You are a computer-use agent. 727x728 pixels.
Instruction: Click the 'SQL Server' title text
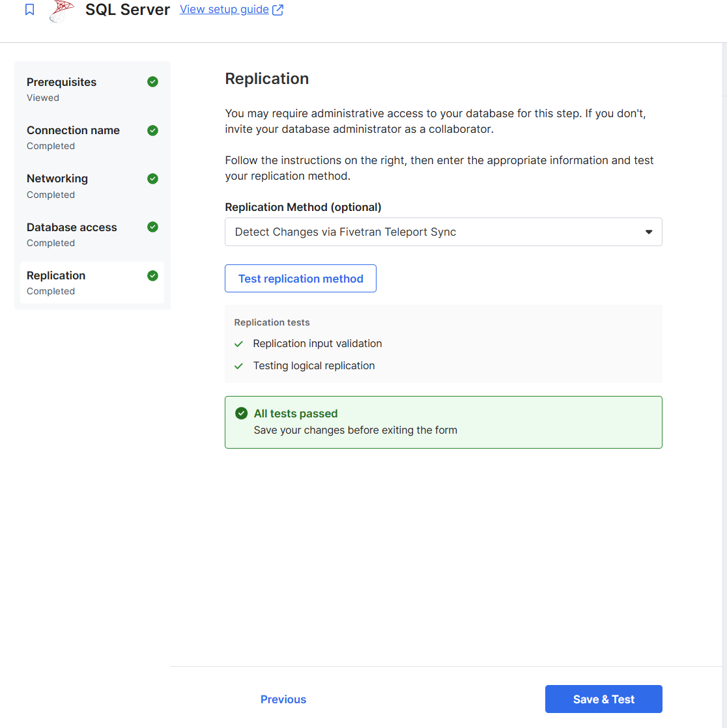pos(128,10)
